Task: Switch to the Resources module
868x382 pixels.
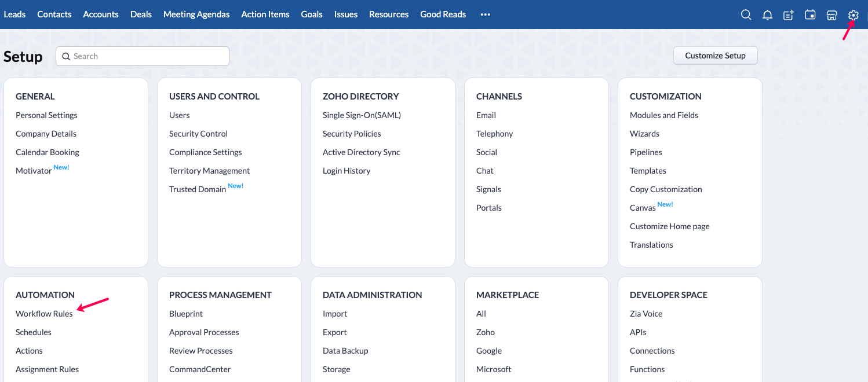Action: point(389,14)
